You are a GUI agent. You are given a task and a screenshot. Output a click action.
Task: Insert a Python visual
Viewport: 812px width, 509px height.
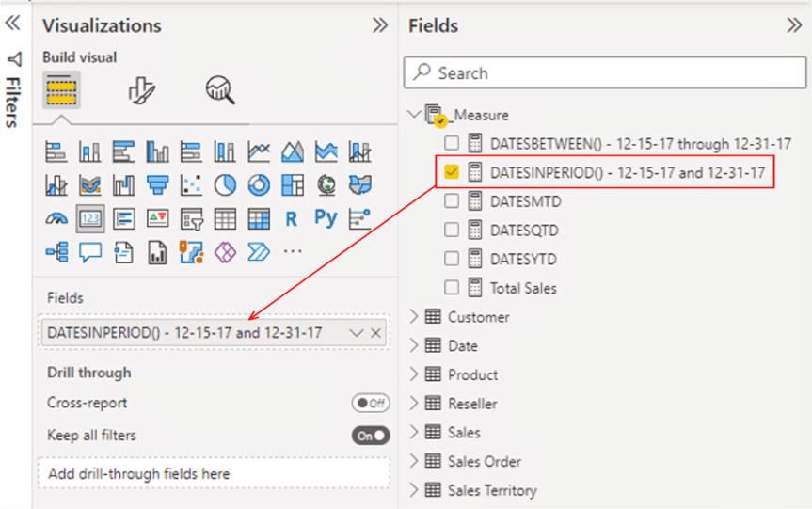[x=326, y=218]
